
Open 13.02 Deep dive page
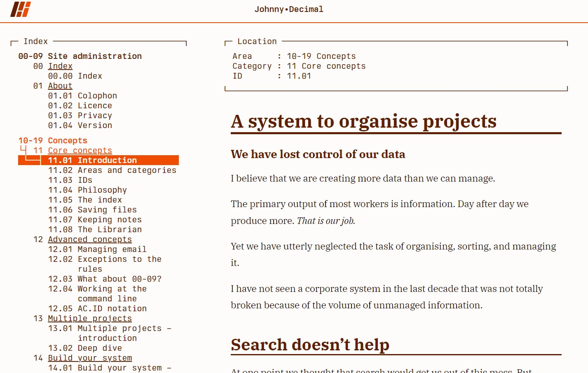coord(85,348)
